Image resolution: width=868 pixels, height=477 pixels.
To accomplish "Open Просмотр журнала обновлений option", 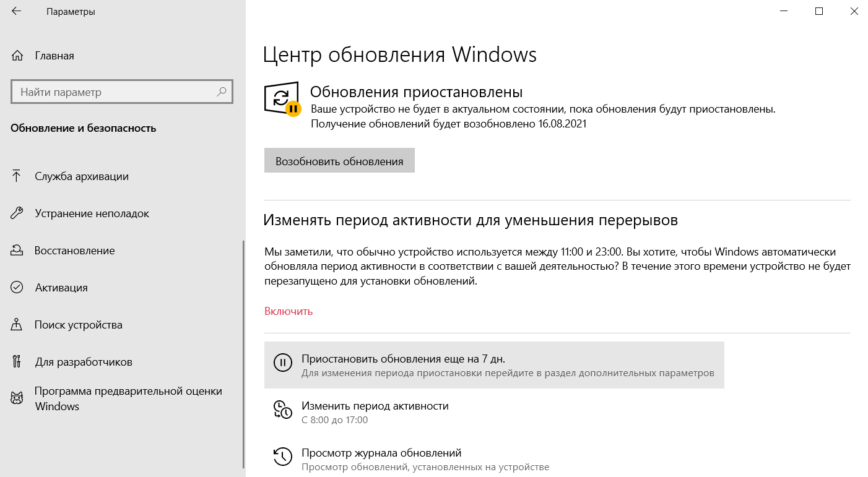I will 494,459.
